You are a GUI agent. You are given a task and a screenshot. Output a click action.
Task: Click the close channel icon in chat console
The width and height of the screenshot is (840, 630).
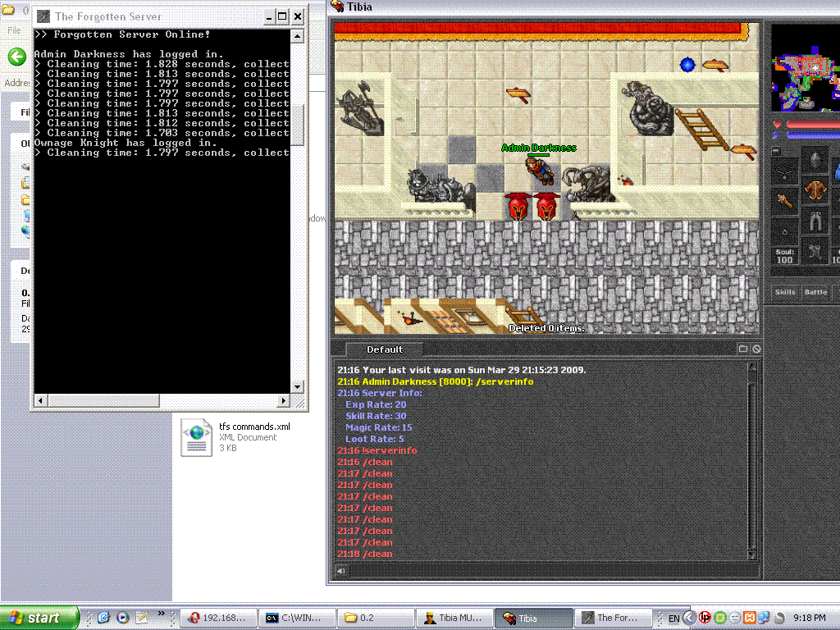[x=756, y=349]
